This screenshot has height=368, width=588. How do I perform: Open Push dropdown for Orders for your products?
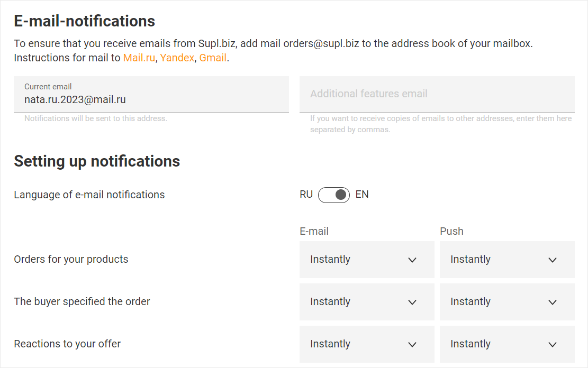tap(506, 260)
